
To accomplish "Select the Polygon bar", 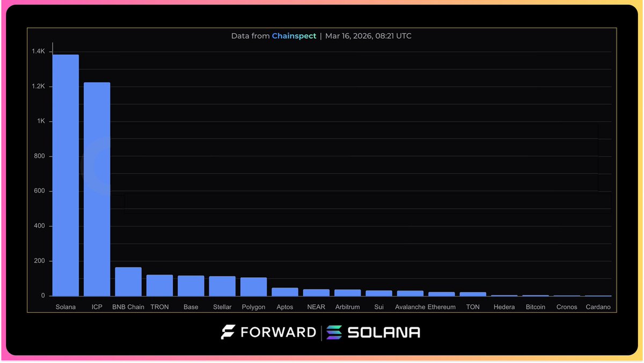I will 253,286.
